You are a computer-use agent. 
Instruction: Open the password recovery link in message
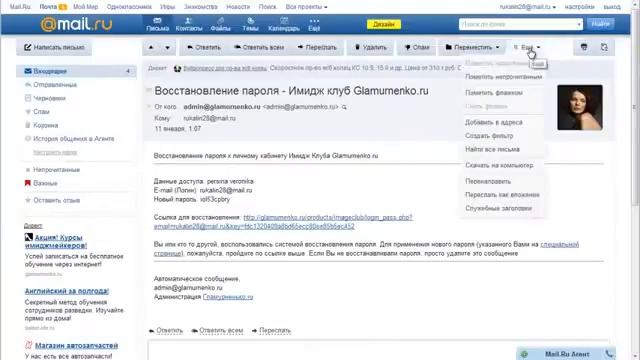click(283, 222)
